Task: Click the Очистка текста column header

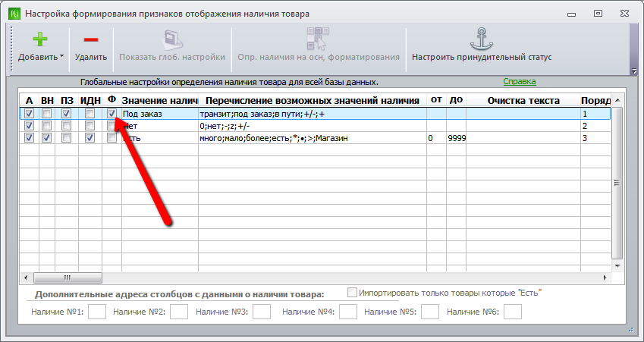Action: click(523, 100)
